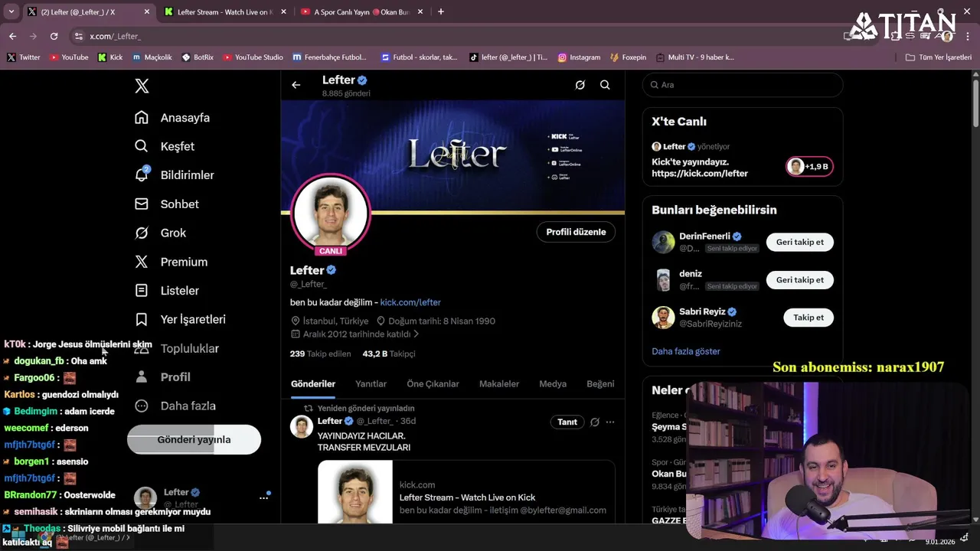The width and height of the screenshot is (980, 551).
Task: Click search icon in profile header
Action: click(605, 85)
